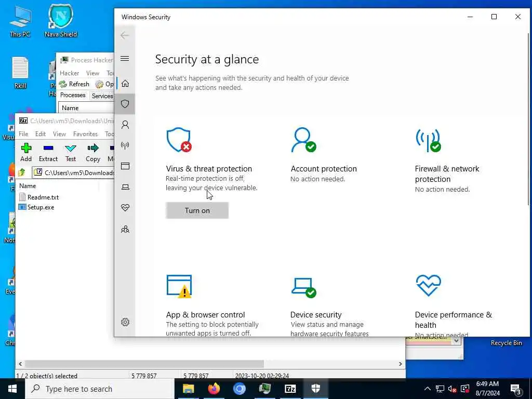Open Firewall & network antenna icon in sidebar
This screenshot has height=399, width=532.
pyautogui.click(x=125, y=145)
